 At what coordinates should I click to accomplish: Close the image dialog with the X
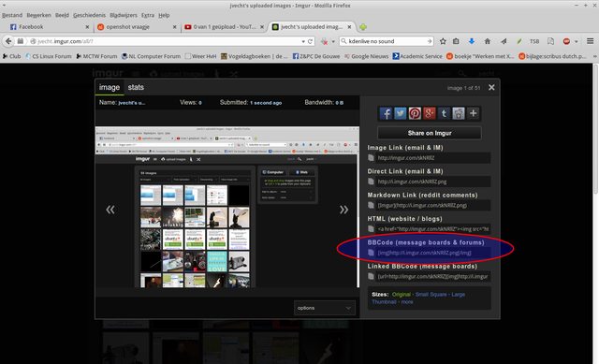tap(491, 87)
